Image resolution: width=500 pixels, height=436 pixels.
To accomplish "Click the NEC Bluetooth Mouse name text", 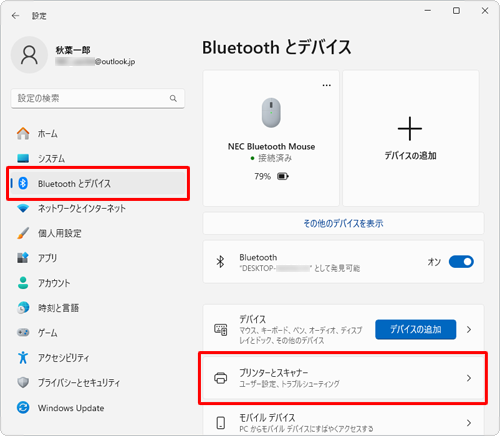I will pos(271,146).
